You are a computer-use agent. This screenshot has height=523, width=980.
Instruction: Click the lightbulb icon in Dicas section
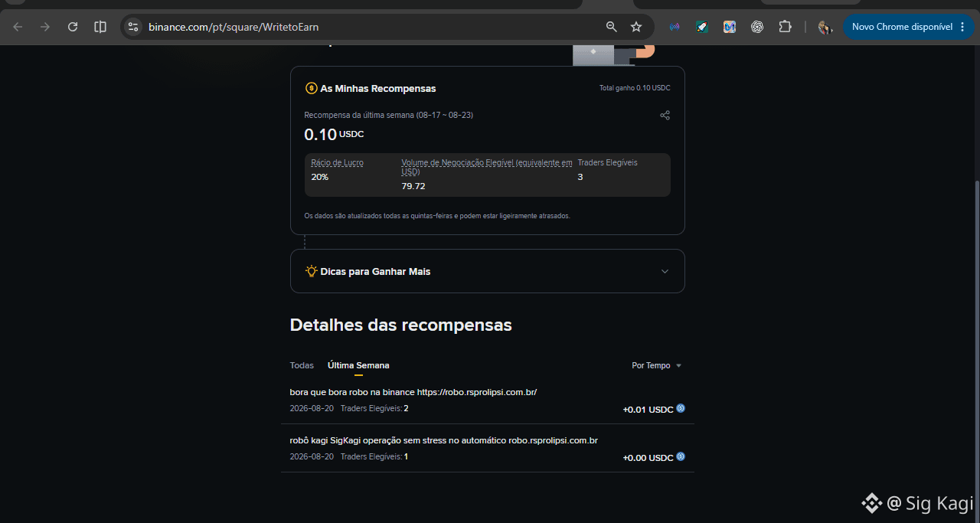(x=311, y=271)
